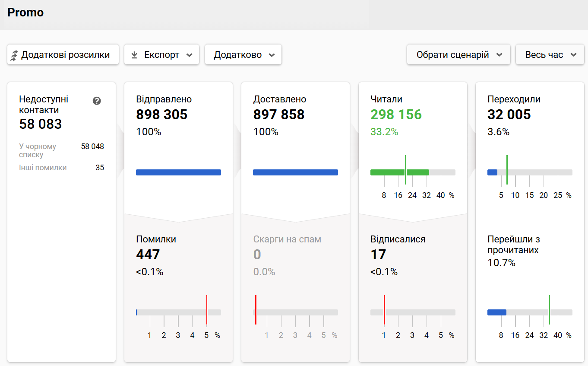Click the Відправлено heading
Screen dimensions: 588x366
click(164, 99)
